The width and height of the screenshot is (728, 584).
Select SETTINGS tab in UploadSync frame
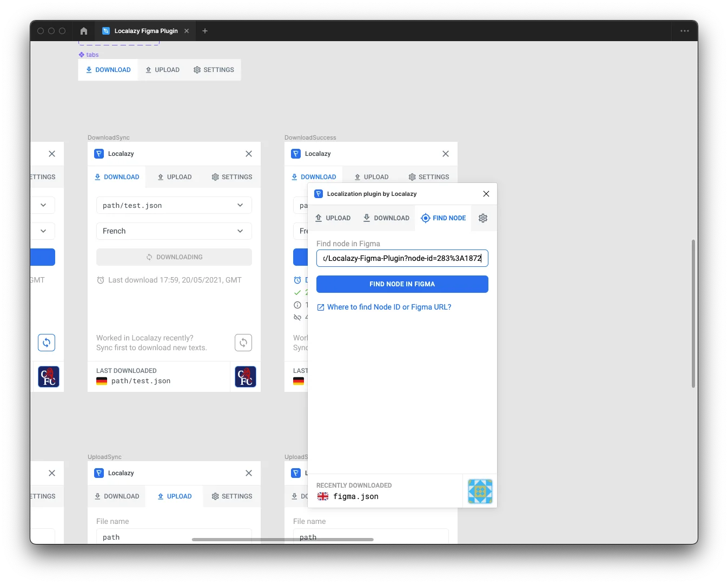(x=232, y=496)
